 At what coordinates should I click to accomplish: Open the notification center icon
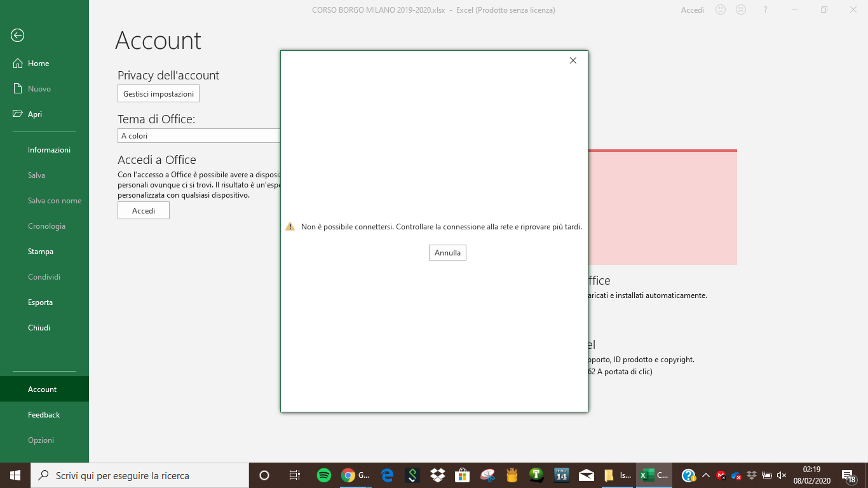(x=849, y=475)
